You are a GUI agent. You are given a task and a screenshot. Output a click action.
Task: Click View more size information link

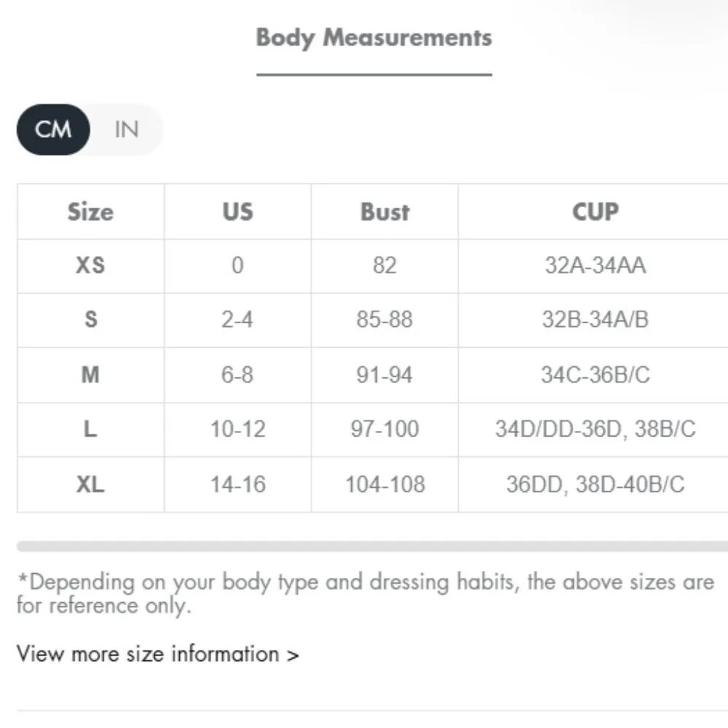point(157,654)
